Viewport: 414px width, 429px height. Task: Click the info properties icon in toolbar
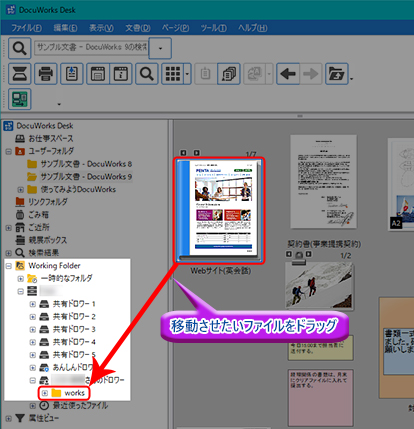tap(121, 74)
